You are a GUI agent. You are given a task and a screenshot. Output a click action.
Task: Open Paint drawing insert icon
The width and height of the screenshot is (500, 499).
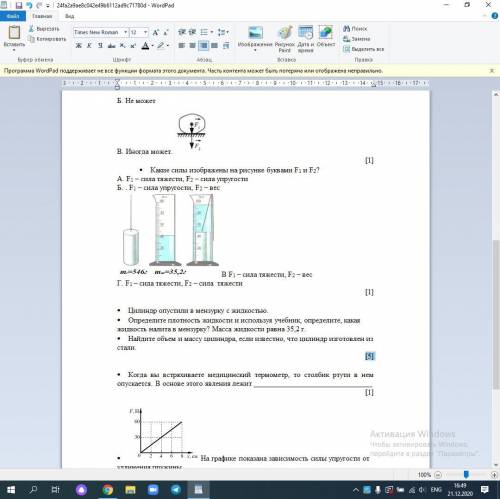point(285,32)
